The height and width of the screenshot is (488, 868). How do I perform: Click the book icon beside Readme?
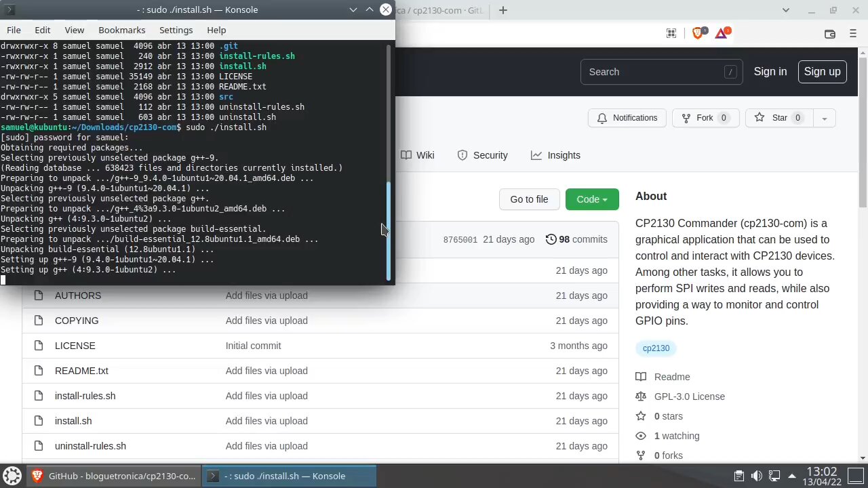point(641,377)
